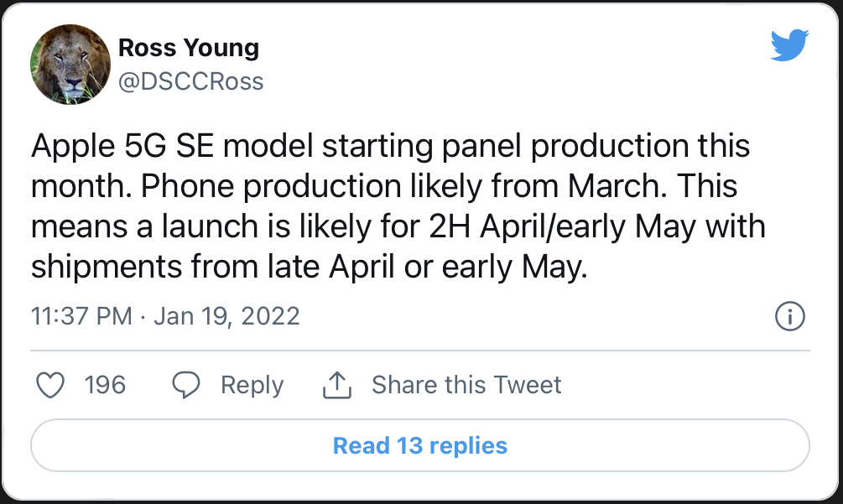Click the Jan 19, 2022 date
Viewport: 843px width, 504px height.
(x=226, y=316)
